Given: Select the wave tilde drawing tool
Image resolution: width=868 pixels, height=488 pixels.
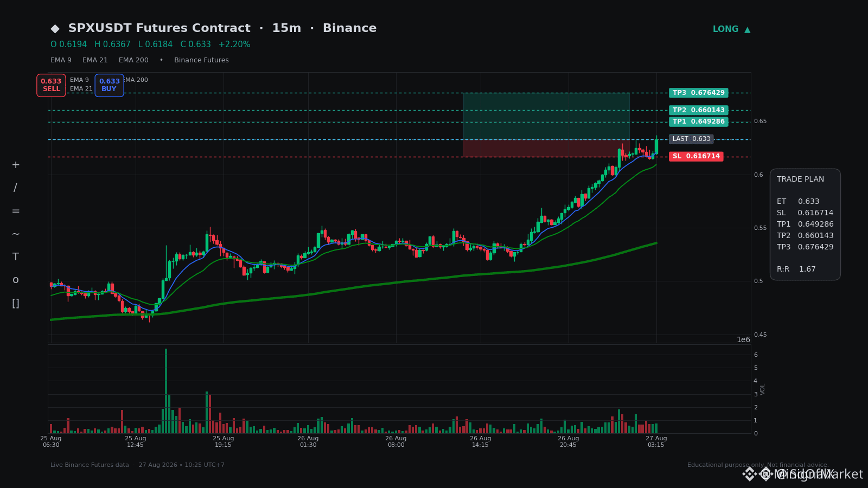Looking at the screenshot, I should coord(16,234).
